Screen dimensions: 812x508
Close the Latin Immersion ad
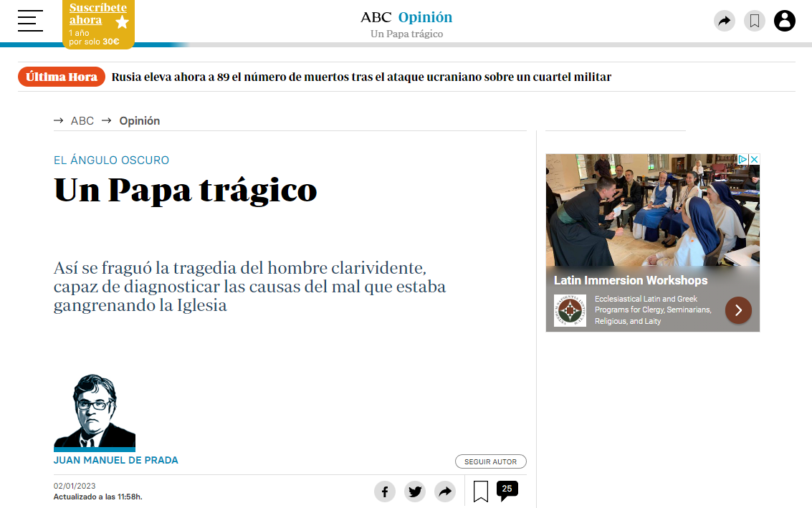point(755,160)
